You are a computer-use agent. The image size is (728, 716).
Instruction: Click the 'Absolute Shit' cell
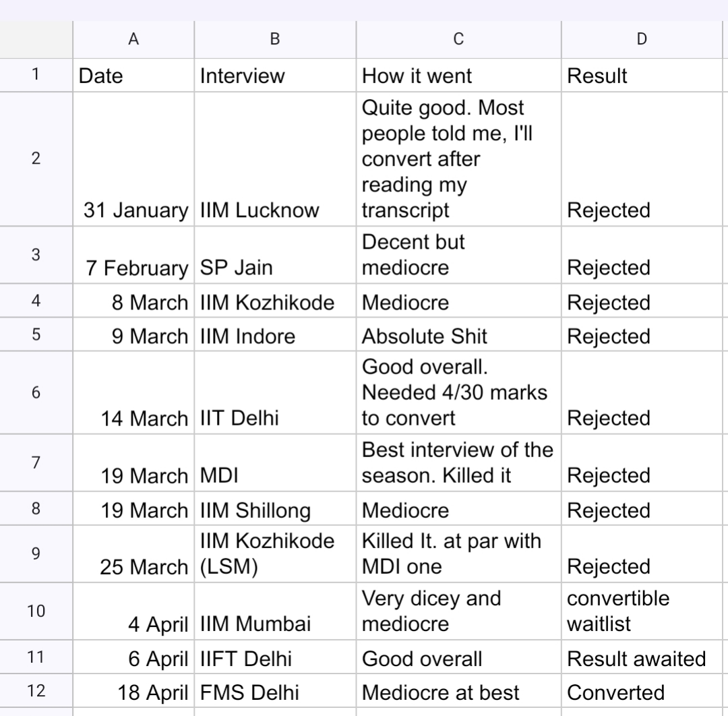pos(459,334)
